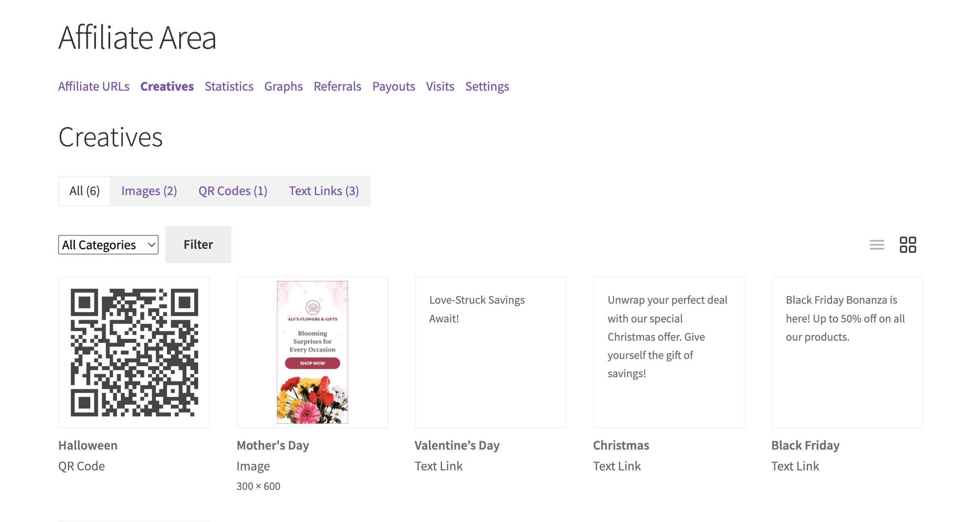Image resolution: width=980 pixels, height=522 pixels.
Task: Open Payouts in affiliate menu
Action: pos(394,86)
